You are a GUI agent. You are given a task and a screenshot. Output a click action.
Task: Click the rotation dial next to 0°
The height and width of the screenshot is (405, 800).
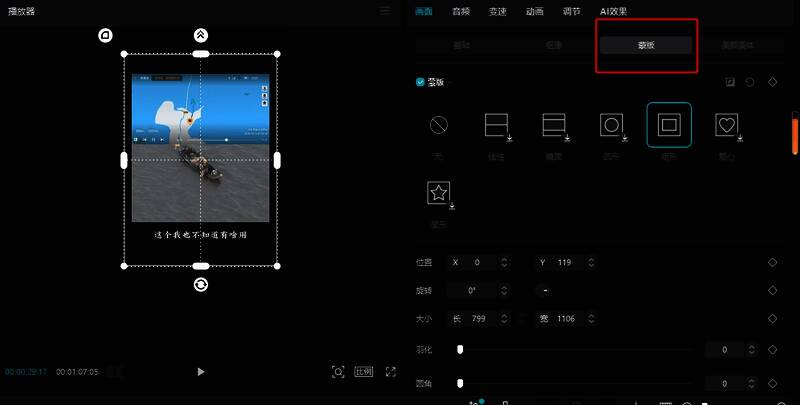point(545,290)
